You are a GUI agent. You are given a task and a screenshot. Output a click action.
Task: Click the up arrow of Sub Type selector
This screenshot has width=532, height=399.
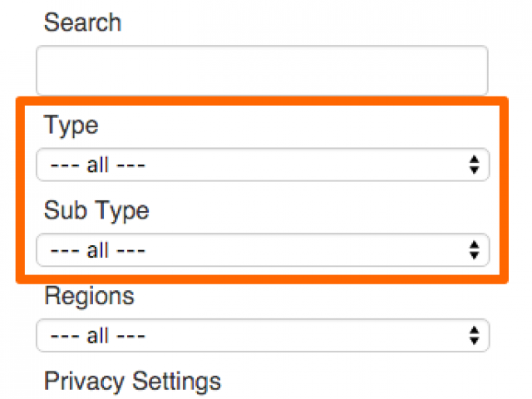[474, 244]
